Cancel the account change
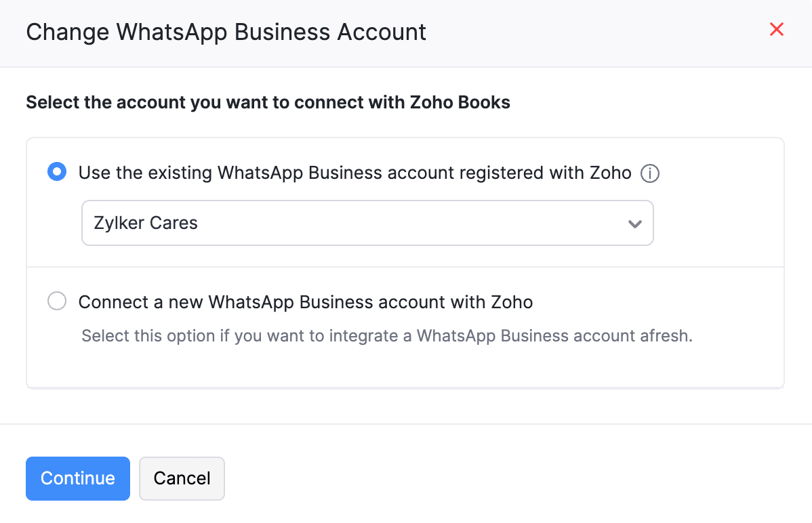The image size is (812, 523). (x=182, y=478)
